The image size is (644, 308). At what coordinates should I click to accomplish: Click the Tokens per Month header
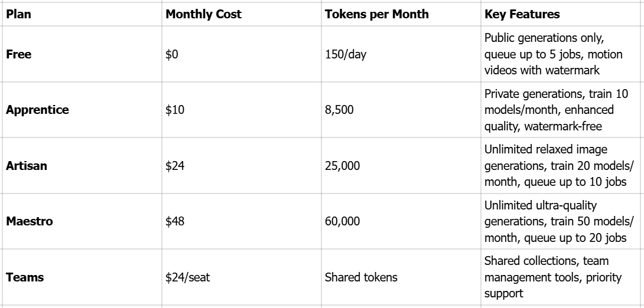[x=401, y=14]
